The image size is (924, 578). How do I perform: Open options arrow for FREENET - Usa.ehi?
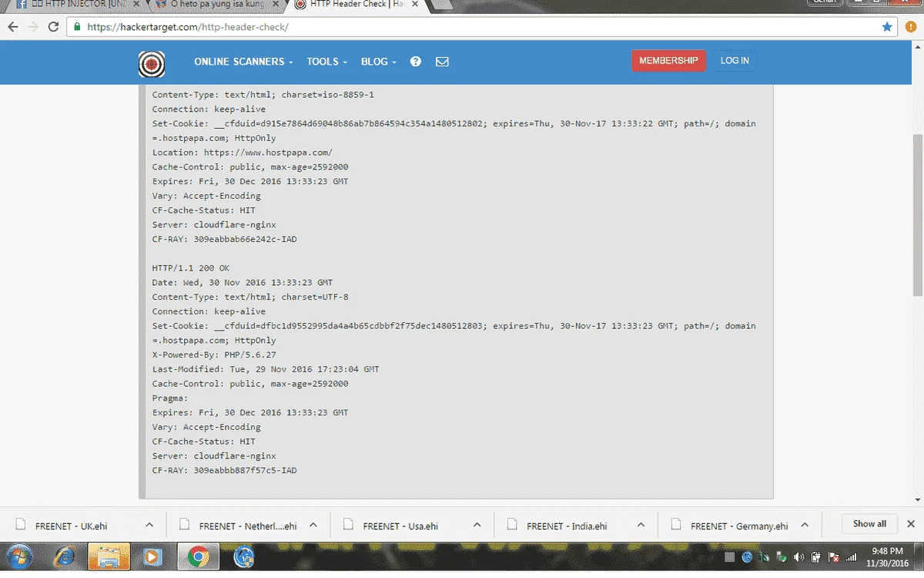coord(477,525)
